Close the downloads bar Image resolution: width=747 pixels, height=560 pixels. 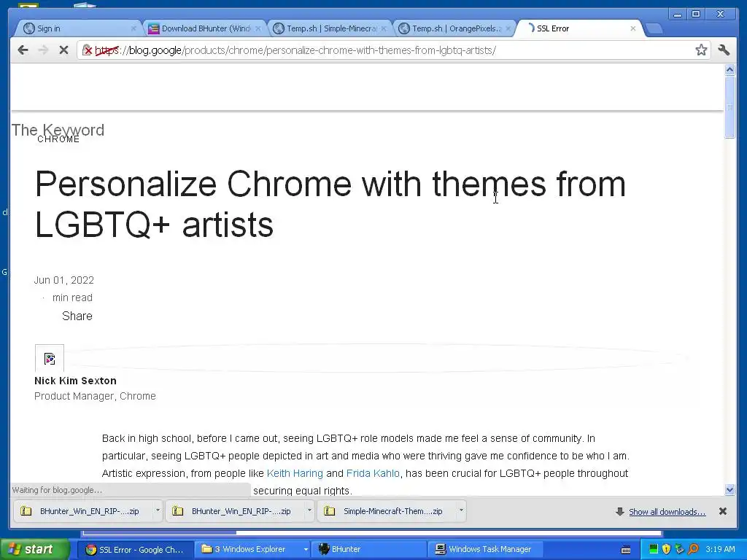point(723,511)
